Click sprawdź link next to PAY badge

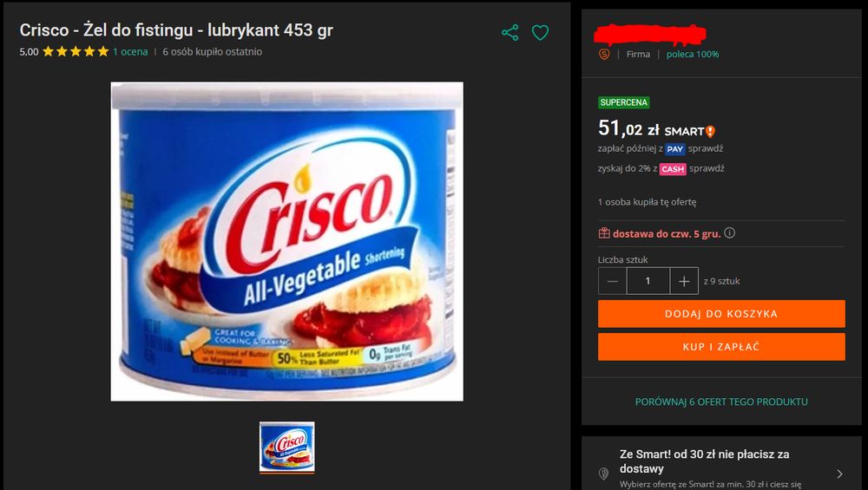coord(706,148)
